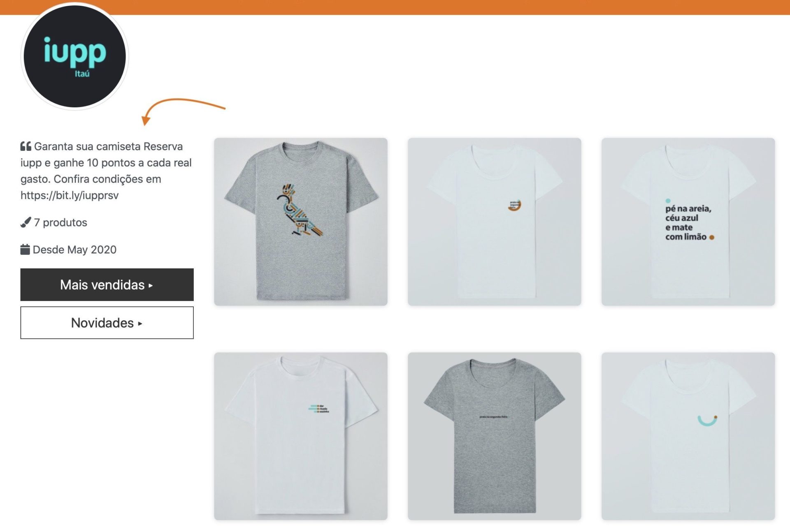
Task: Open white shirt with small circular pocket logo
Action: click(x=495, y=222)
